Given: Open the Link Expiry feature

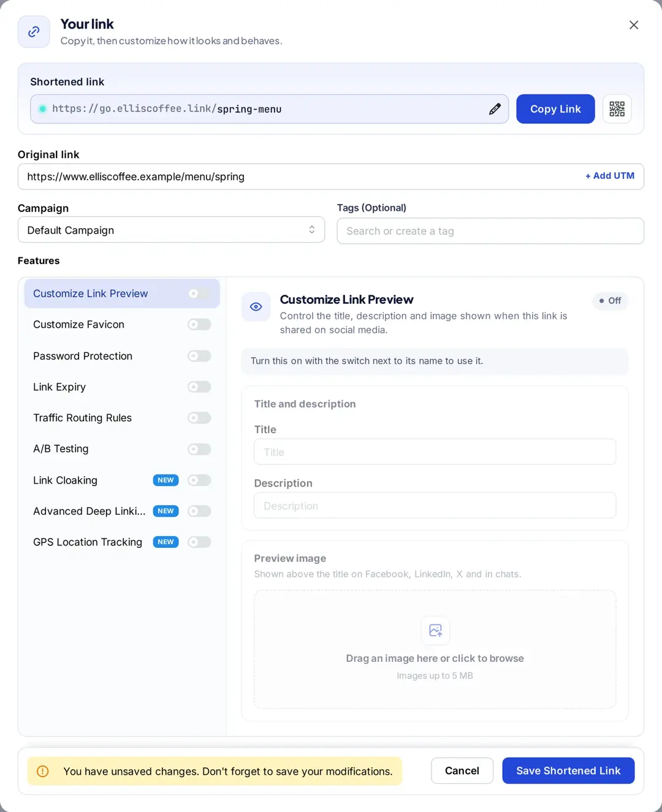Looking at the screenshot, I should pyautogui.click(x=122, y=387).
